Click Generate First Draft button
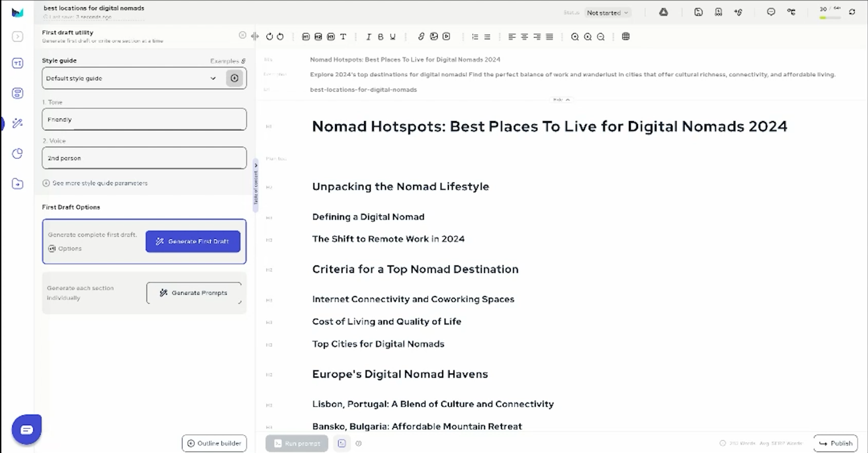The height and width of the screenshot is (453, 868). (x=193, y=241)
